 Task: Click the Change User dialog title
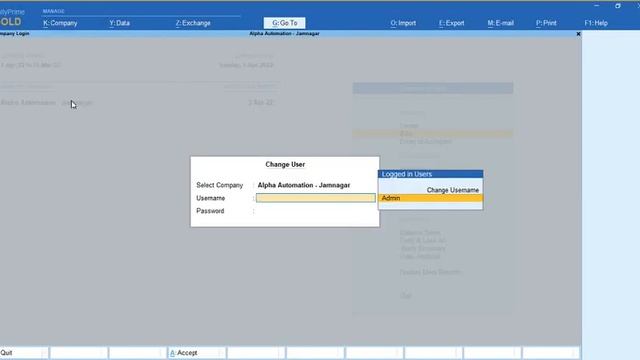click(x=285, y=164)
